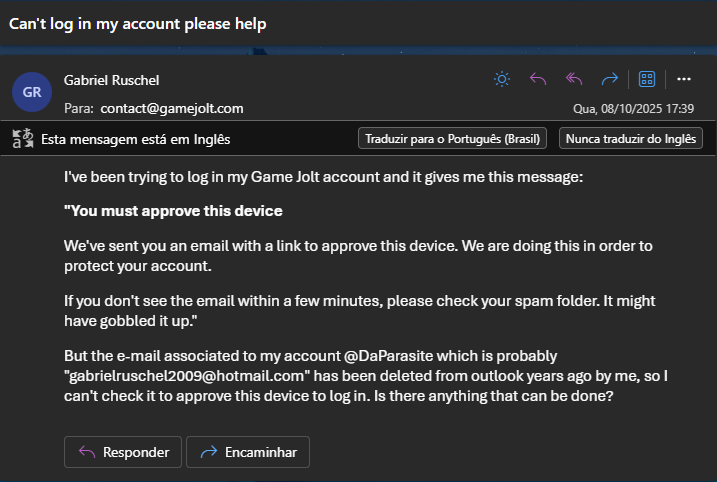Click recipient contact@gamejolt.com
This screenshot has width=717, height=482.
click(x=171, y=108)
